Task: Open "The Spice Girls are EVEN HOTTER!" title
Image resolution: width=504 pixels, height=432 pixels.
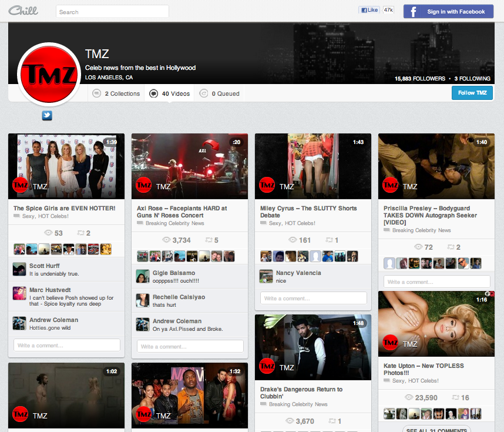Action: tap(64, 208)
